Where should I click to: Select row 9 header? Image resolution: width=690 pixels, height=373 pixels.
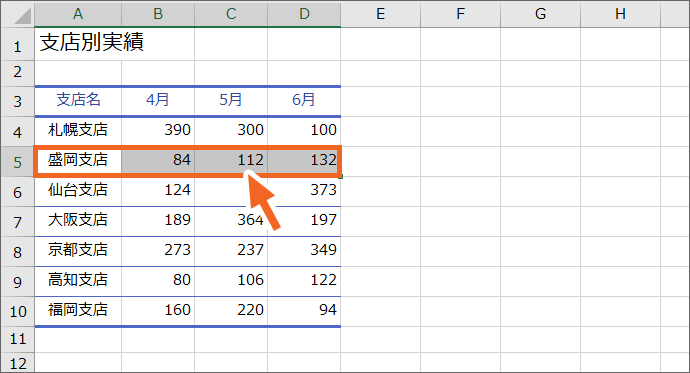[18, 281]
